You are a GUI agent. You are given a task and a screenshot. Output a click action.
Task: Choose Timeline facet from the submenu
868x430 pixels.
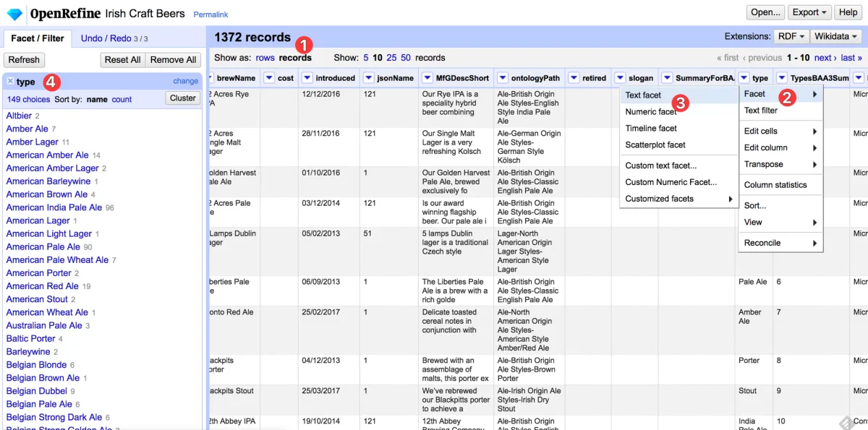tap(678, 129)
